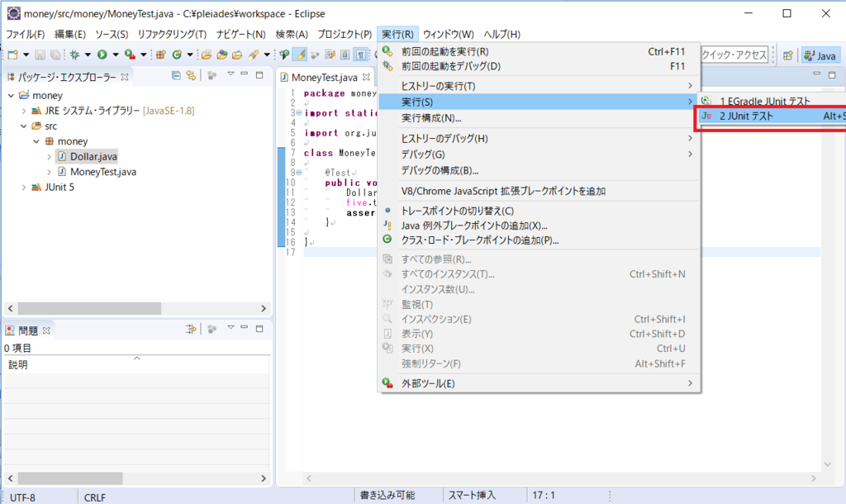Click スマート挿入 in status bar
This screenshot has height=504, width=846.
472,495
